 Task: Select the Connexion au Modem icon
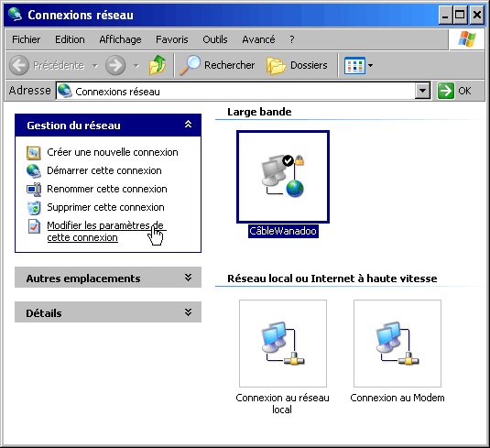[x=397, y=344]
